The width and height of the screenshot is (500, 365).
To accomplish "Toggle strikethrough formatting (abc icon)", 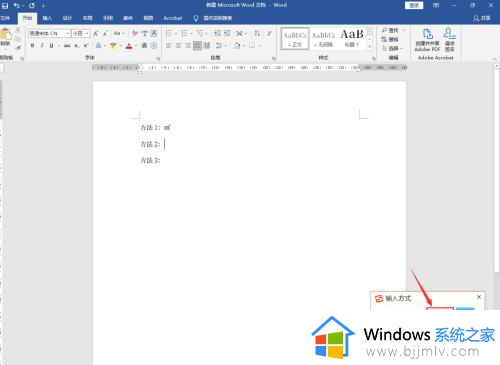I will pos(67,45).
